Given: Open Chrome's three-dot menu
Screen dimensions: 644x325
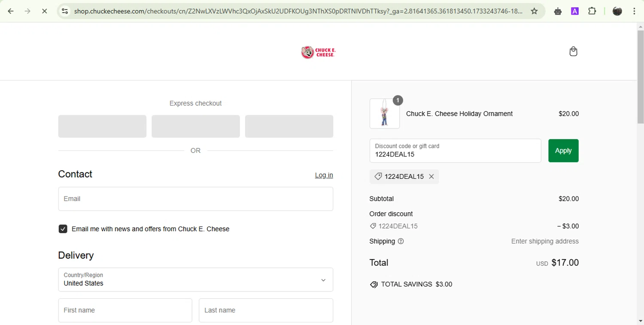Looking at the screenshot, I should [x=634, y=11].
